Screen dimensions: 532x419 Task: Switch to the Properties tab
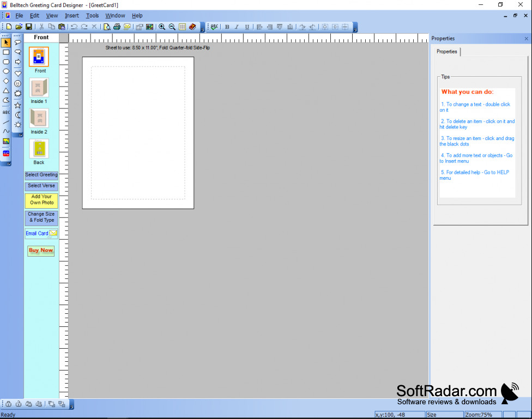[x=446, y=52]
